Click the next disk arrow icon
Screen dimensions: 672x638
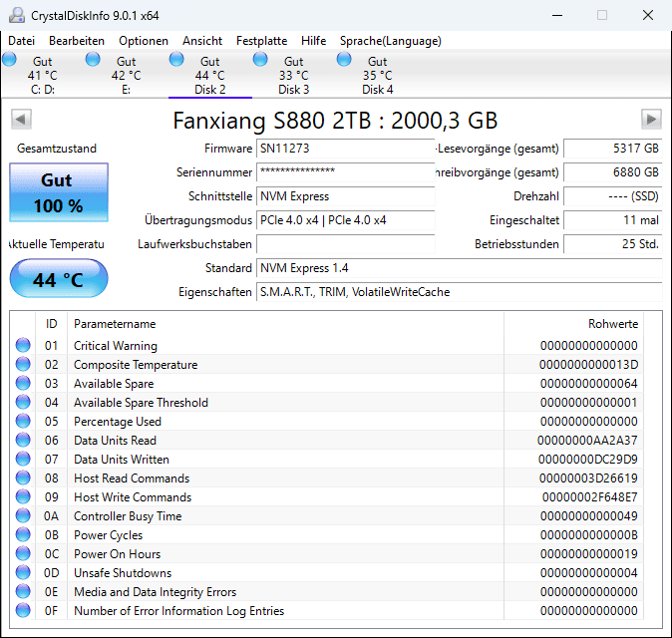[x=651, y=119]
